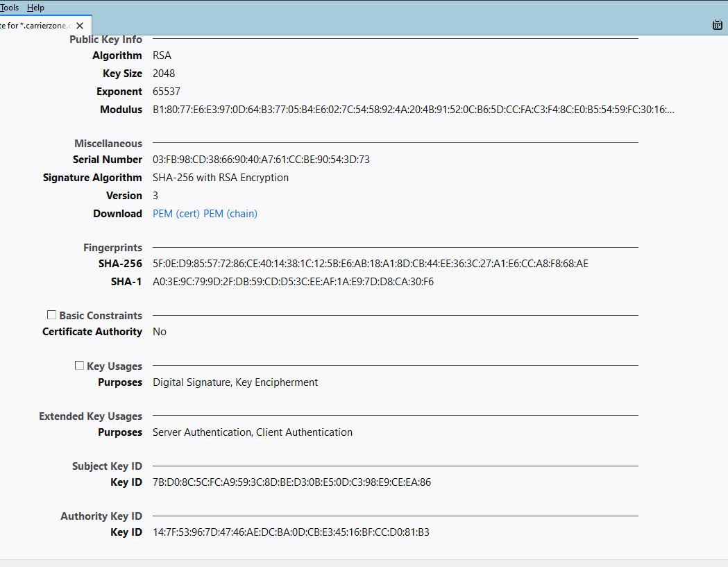This screenshot has width=728, height=567.
Task: Click the Subject Key ID value
Action: click(x=291, y=482)
